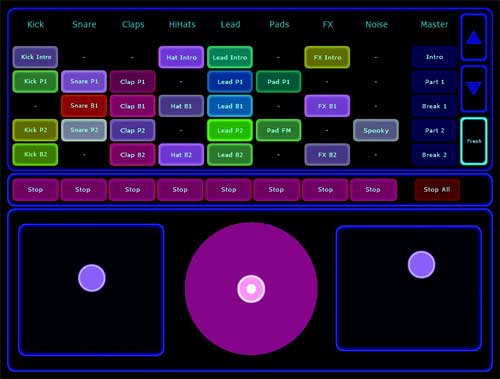Launch the Master Break 1 scene
This screenshot has width=500, height=379.
[434, 106]
